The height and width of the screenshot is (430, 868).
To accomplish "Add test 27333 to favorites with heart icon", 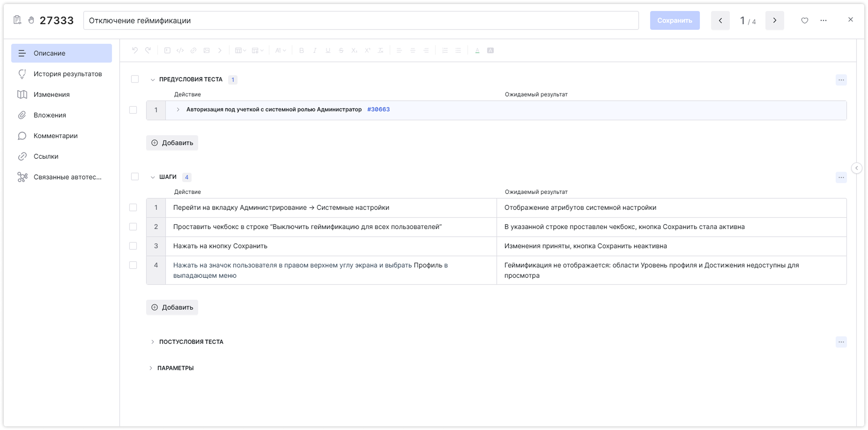I will pos(805,20).
